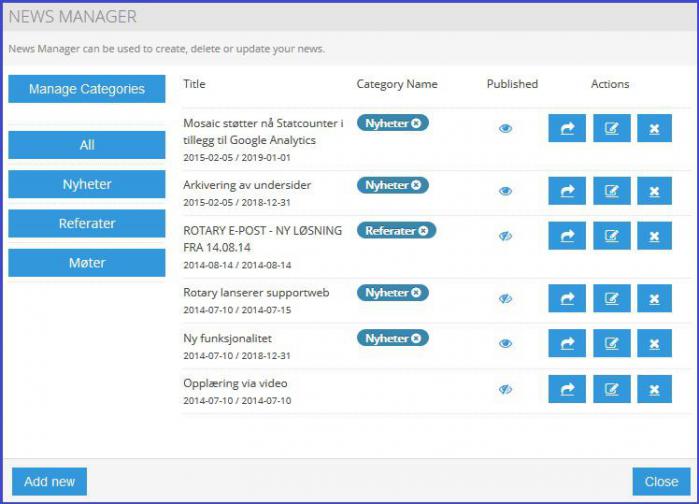Screen dimensions: 699x504
Task: Click share arrow for Mosaic støtter row
Action: [x=567, y=128]
